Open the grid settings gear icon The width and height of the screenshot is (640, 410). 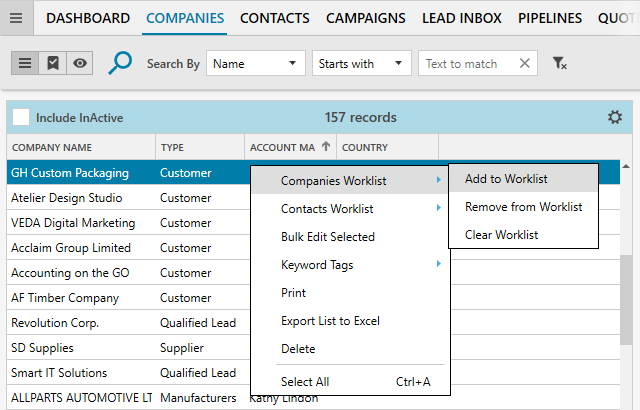pyautogui.click(x=615, y=118)
